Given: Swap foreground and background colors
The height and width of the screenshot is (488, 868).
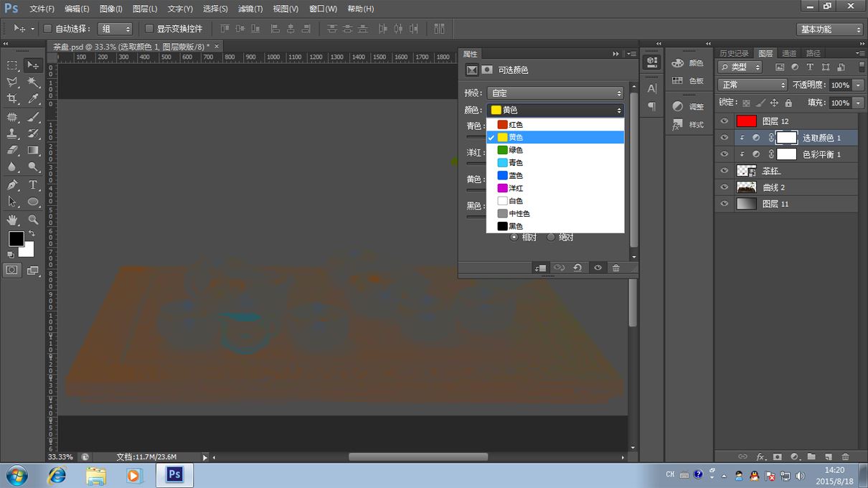Looking at the screenshot, I should point(31,234).
